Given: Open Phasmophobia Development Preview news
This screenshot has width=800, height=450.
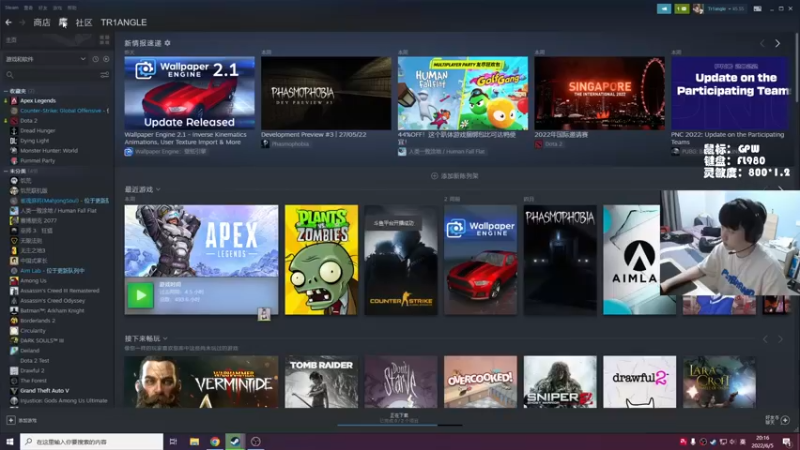Looking at the screenshot, I should pyautogui.click(x=326, y=93).
